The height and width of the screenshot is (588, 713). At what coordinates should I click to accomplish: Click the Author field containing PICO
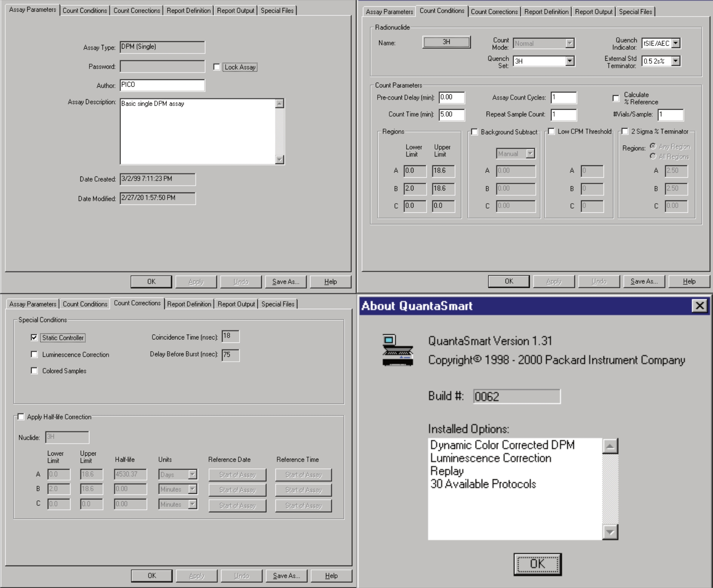click(162, 85)
